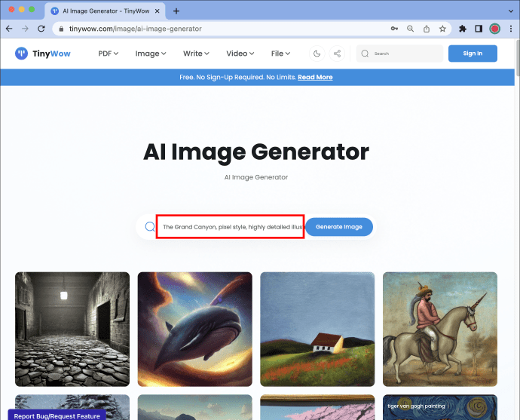Focus the site Search field

pos(399,54)
